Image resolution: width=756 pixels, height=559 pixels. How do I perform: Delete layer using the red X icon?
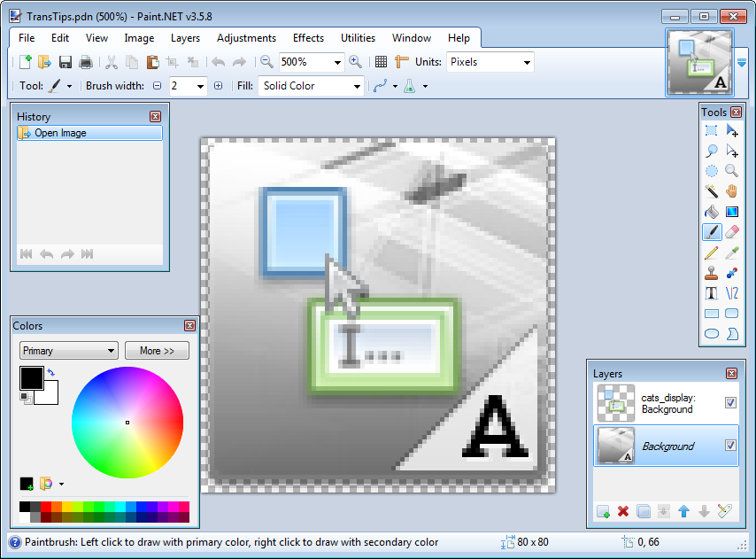tap(623, 511)
